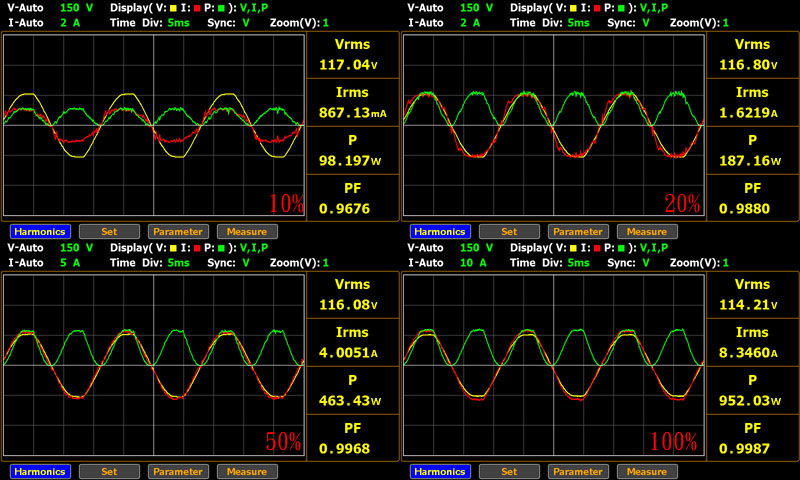Image resolution: width=800 pixels, height=480 pixels.
Task: Click the green P swatch in 10% panel header
Action: pyautogui.click(x=221, y=8)
